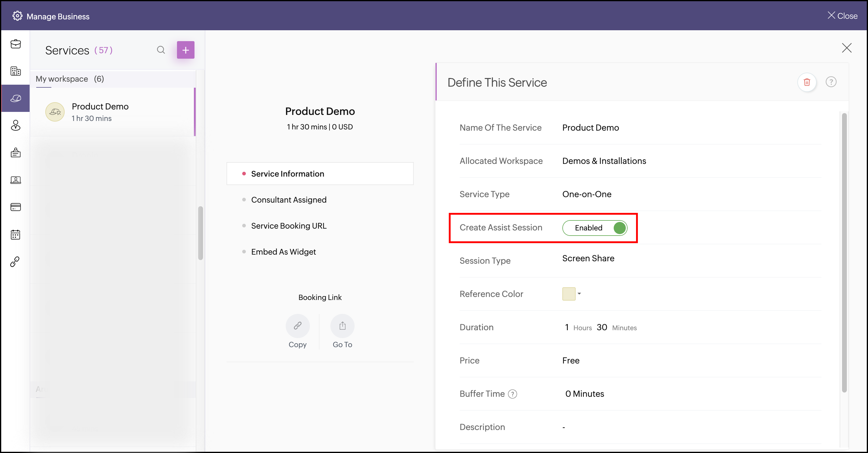Select the staff person icon in the sidebar
Image resolution: width=868 pixels, height=453 pixels.
click(15, 125)
